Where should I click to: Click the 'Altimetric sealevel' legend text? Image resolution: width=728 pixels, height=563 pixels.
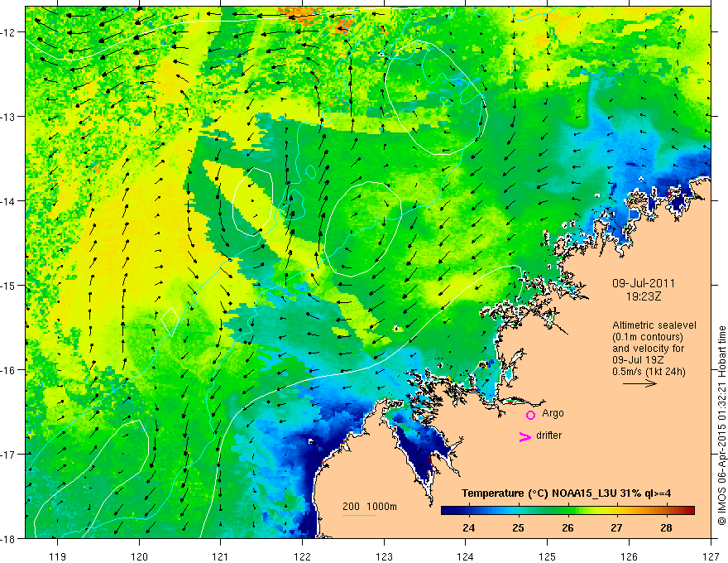point(654,325)
